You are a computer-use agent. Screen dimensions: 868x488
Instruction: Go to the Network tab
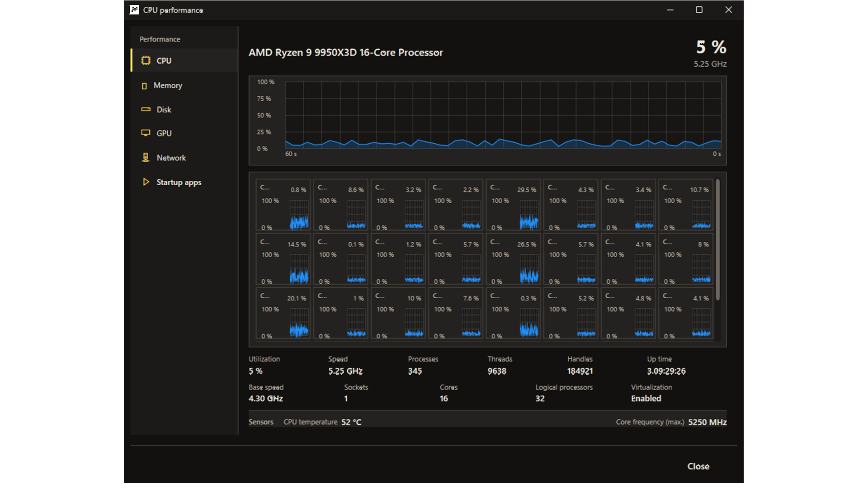184,158
